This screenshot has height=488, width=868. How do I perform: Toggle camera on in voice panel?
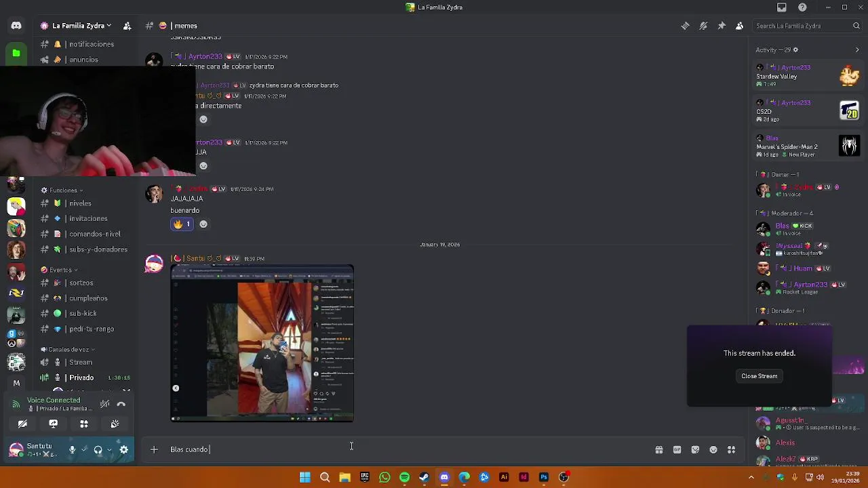[22, 424]
